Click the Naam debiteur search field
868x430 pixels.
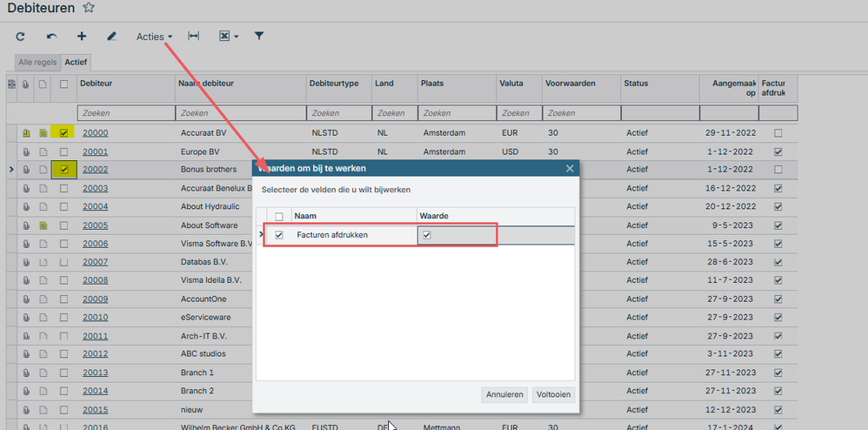coord(241,113)
